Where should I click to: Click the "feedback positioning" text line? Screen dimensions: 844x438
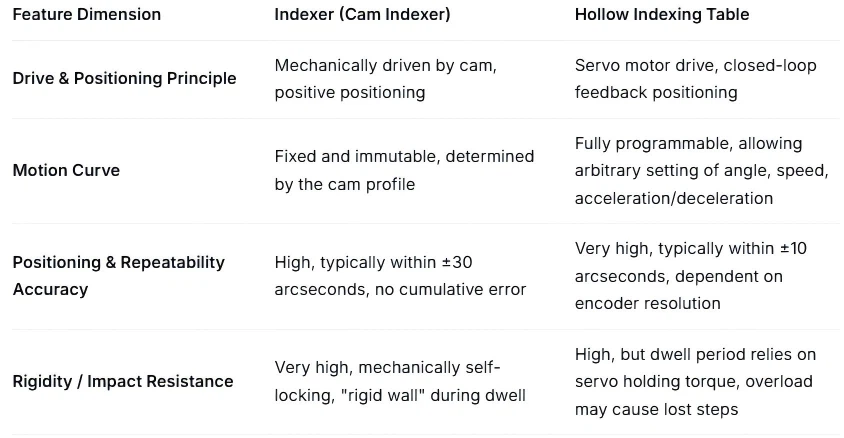pos(656,92)
